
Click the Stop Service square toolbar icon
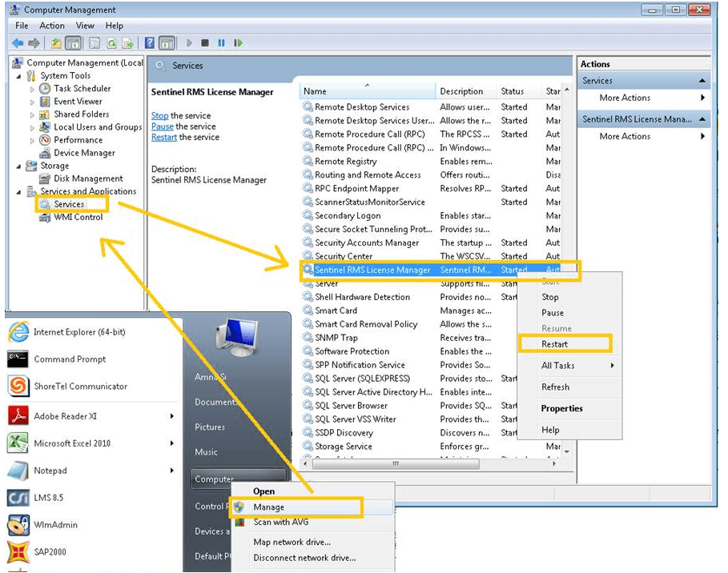205,43
